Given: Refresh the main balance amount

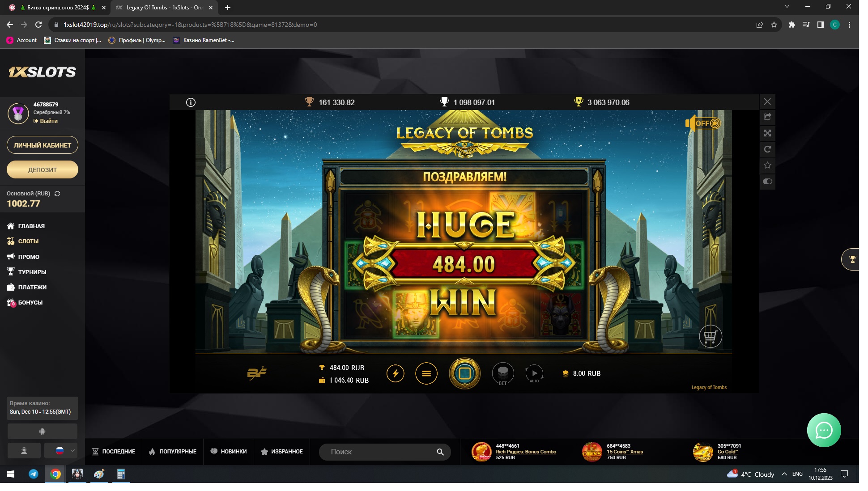Looking at the screenshot, I should click(x=57, y=194).
